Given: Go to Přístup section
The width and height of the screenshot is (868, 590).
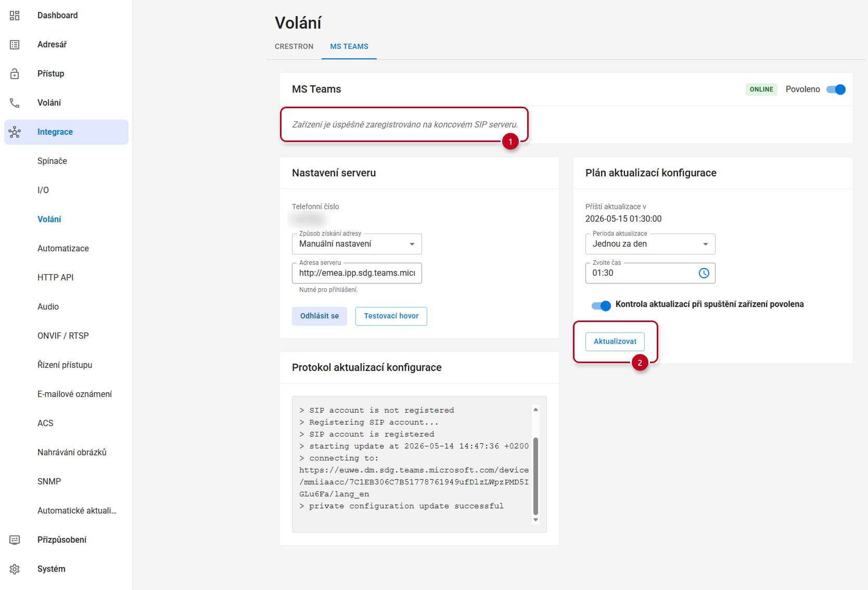Looking at the screenshot, I should point(66,74).
